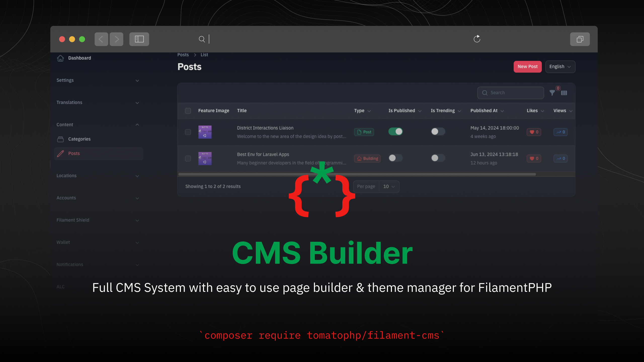
Task: Click the Categories sidebar icon
Action: pos(61,139)
